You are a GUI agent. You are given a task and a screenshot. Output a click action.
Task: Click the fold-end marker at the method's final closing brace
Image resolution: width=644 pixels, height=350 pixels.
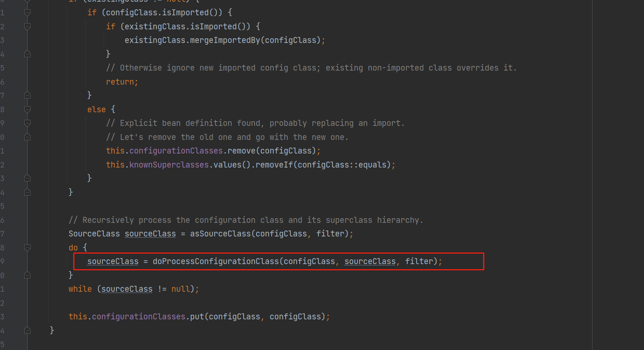click(27, 330)
